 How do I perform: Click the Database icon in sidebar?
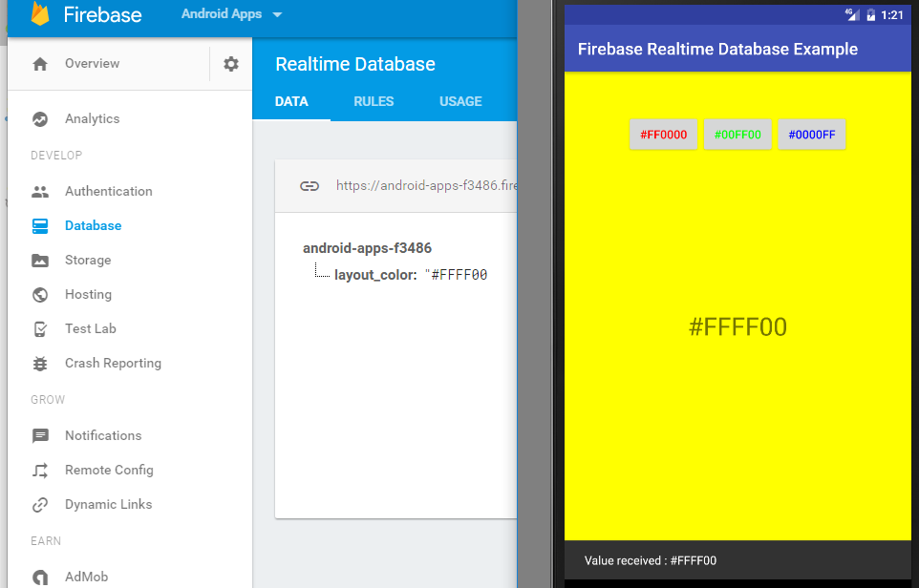tap(40, 226)
